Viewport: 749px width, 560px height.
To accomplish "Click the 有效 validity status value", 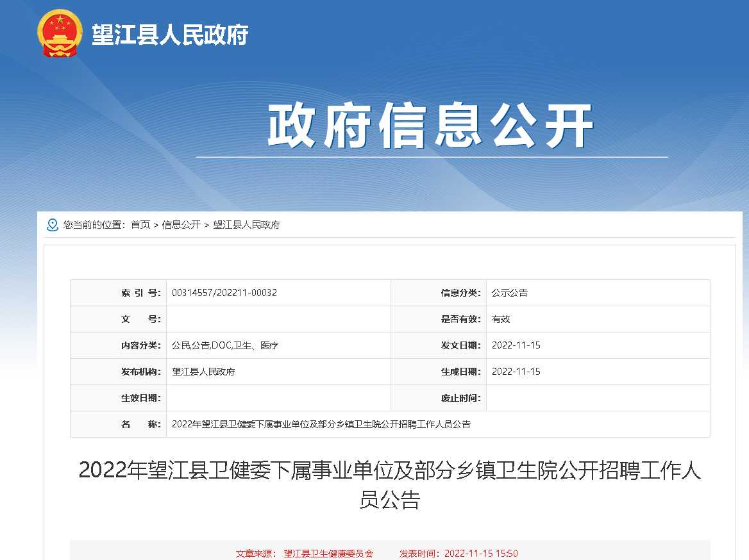I will 501,319.
